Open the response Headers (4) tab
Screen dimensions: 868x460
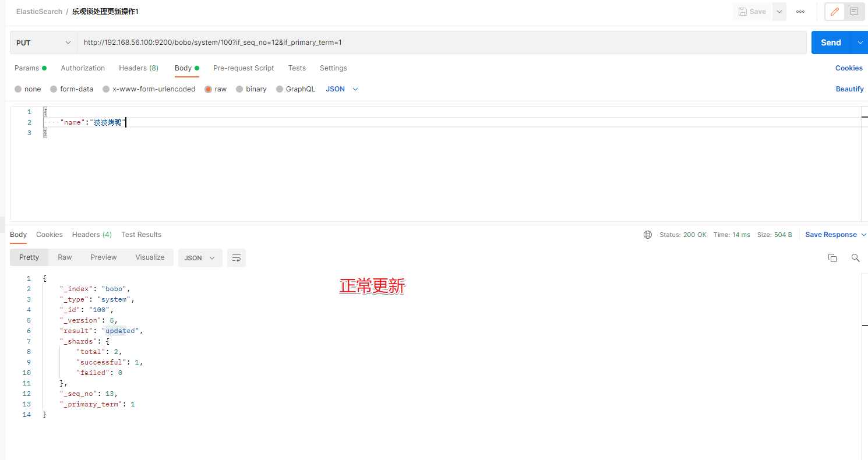(92, 235)
